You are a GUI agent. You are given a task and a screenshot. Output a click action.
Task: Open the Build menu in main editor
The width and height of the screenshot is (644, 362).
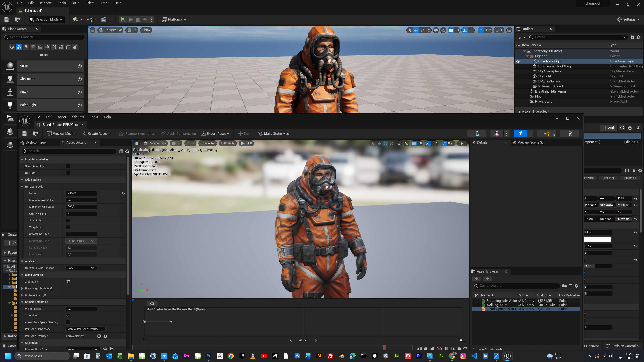(x=75, y=3)
